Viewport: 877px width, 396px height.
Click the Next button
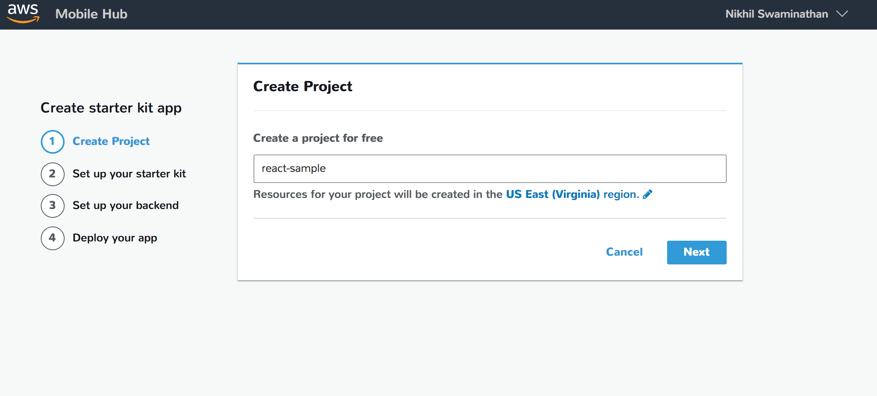696,252
